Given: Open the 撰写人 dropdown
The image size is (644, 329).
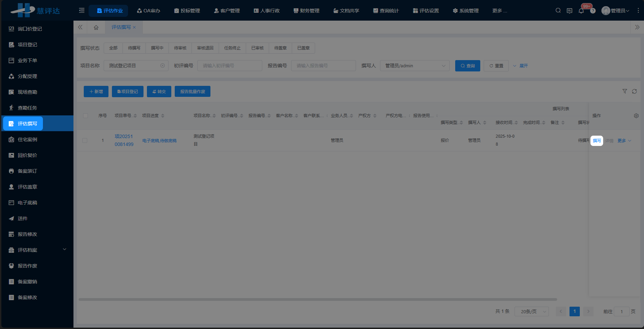Looking at the screenshot, I should tap(415, 66).
